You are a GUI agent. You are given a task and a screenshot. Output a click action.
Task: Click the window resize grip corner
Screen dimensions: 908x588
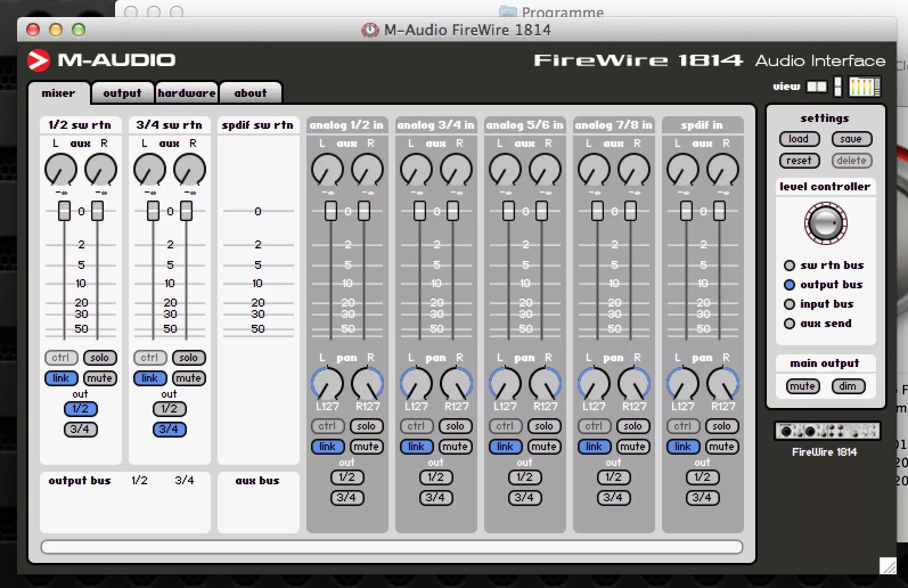point(887,565)
